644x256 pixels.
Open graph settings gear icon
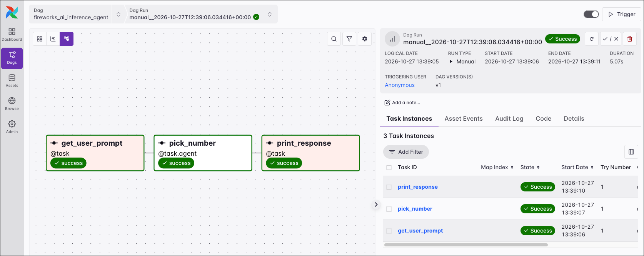click(x=365, y=39)
